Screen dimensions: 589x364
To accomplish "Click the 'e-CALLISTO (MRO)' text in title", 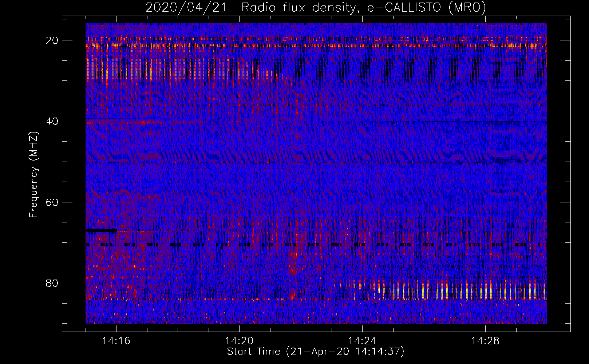I will [x=426, y=7].
